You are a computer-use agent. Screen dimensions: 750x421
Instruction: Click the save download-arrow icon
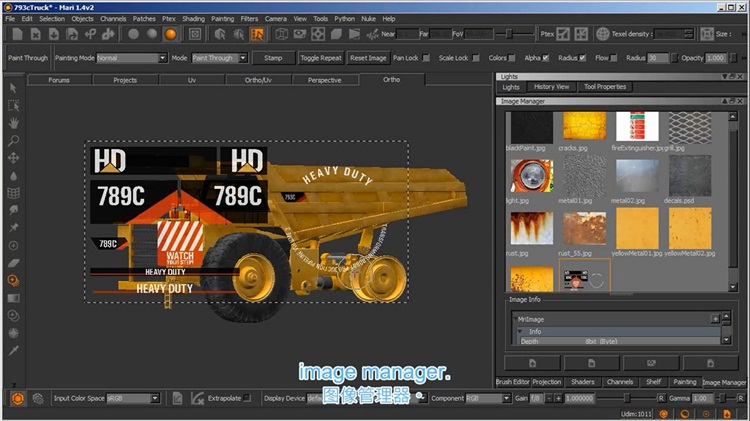[x=54, y=34]
